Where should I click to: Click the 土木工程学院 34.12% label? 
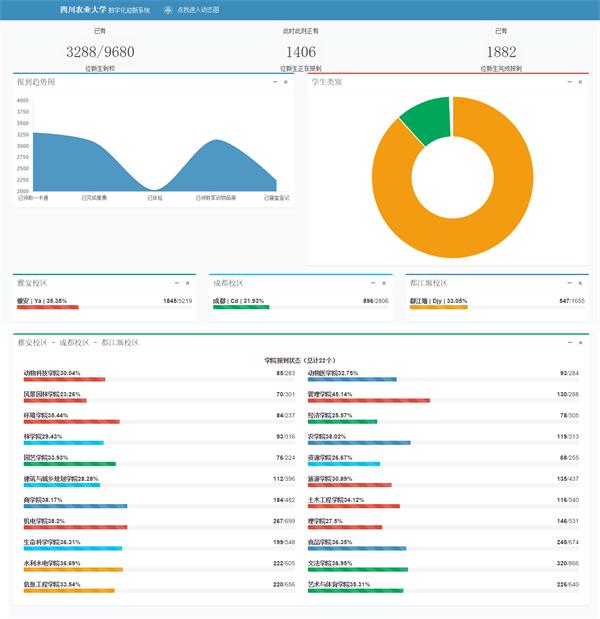point(336,500)
